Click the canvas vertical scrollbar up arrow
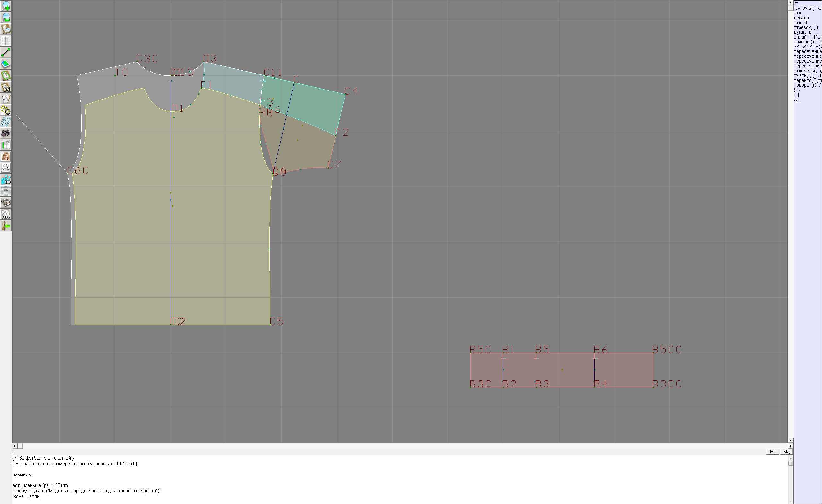 [790, 2]
